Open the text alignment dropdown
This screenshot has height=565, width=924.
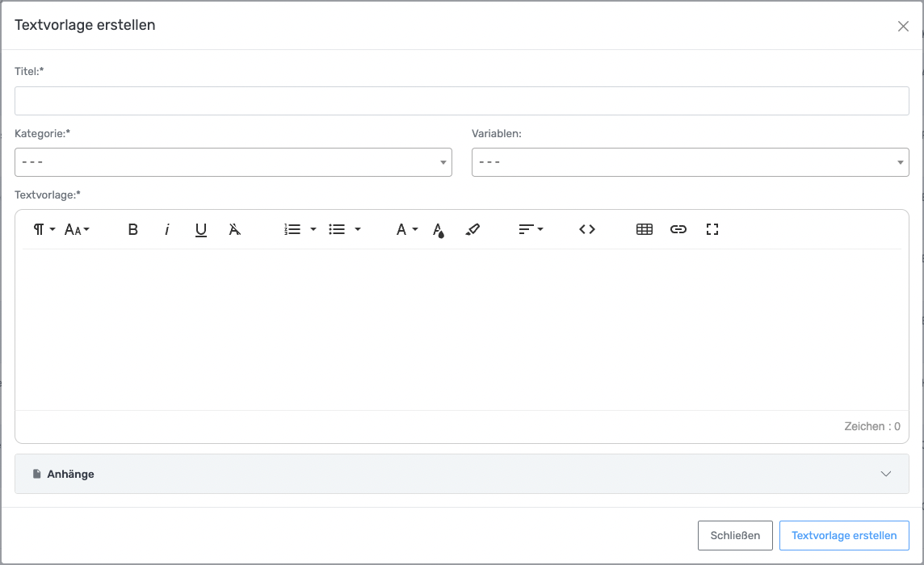tap(531, 230)
